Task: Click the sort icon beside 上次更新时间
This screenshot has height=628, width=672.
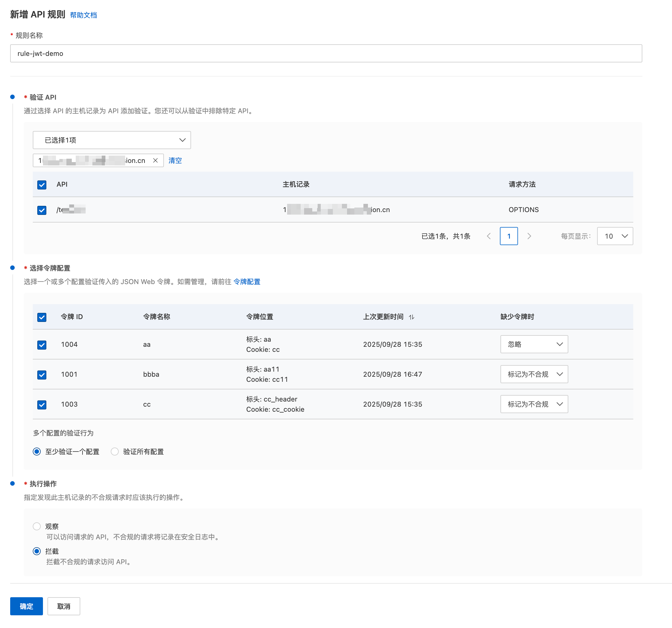Action: 411,317
